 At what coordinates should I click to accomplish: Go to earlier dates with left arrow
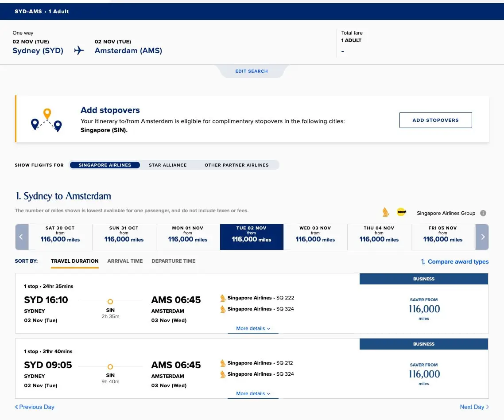click(22, 237)
